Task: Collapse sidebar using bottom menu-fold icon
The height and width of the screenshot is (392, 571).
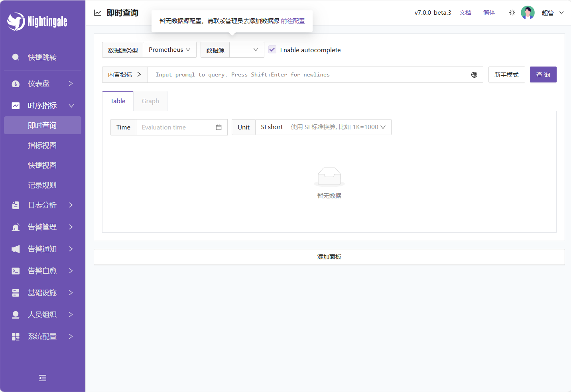Action: pyautogui.click(x=43, y=378)
